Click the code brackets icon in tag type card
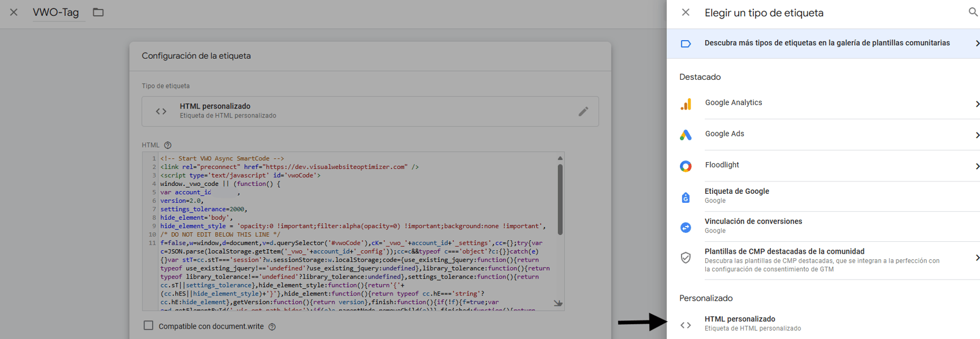 click(x=161, y=111)
